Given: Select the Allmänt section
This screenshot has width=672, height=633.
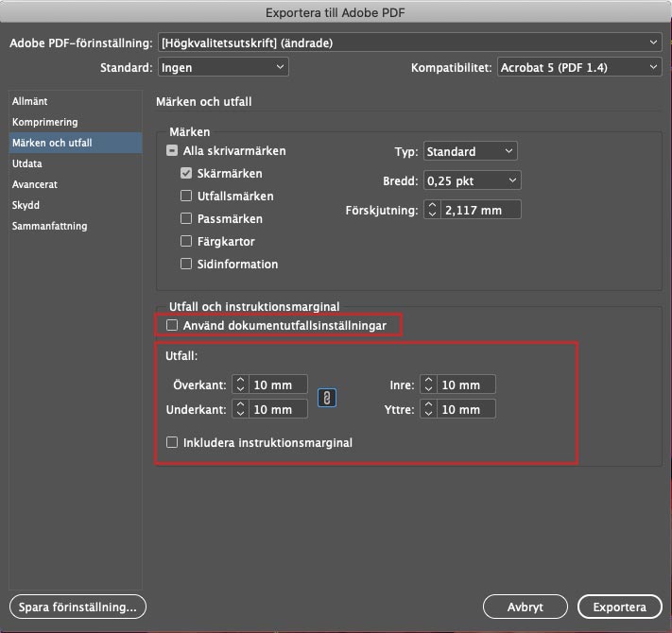Looking at the screenshot, I should point(76,101).
